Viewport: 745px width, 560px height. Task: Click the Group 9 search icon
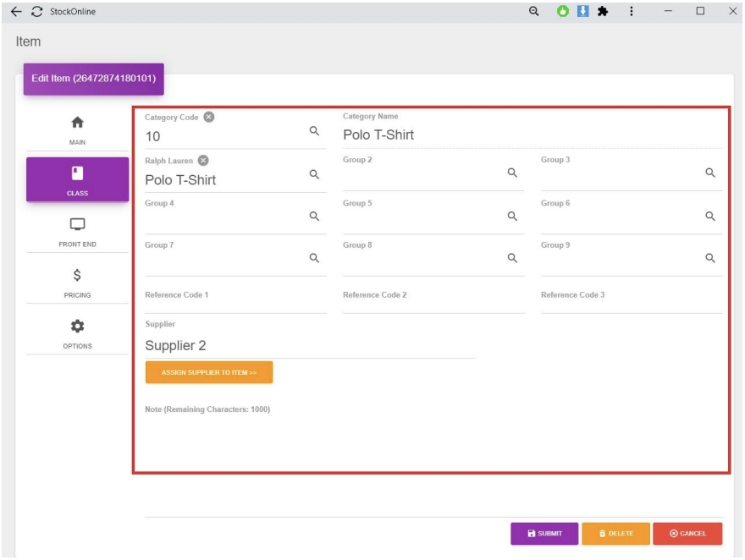[710, 258]
